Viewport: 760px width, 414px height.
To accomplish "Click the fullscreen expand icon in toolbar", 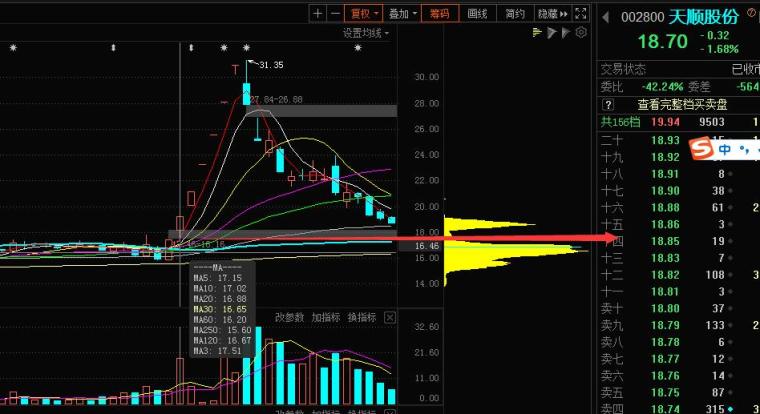I will point(583,14).
